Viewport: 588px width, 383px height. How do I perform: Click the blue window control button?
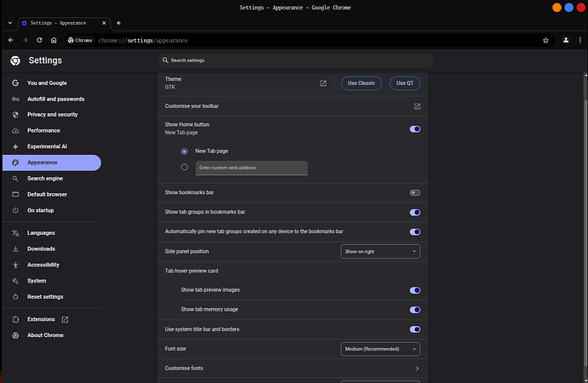coord(569,8)
